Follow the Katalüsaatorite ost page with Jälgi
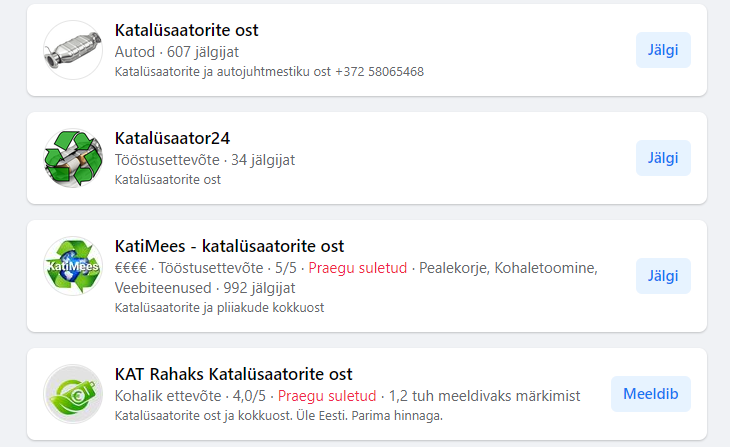This screenshot has width=730, height=447. (x=663, y=50)
